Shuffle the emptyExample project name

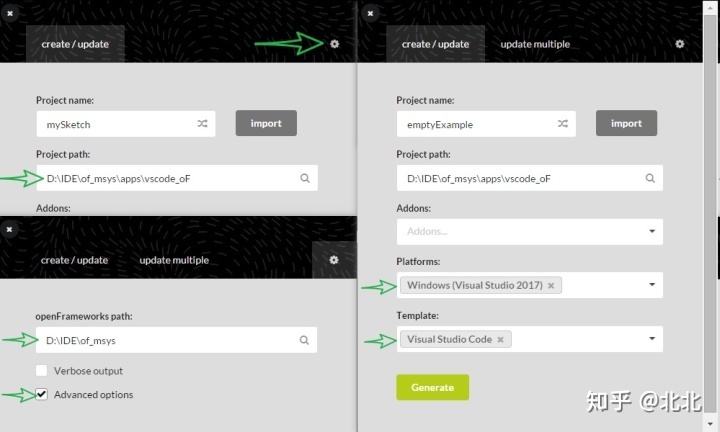[563, 123]
